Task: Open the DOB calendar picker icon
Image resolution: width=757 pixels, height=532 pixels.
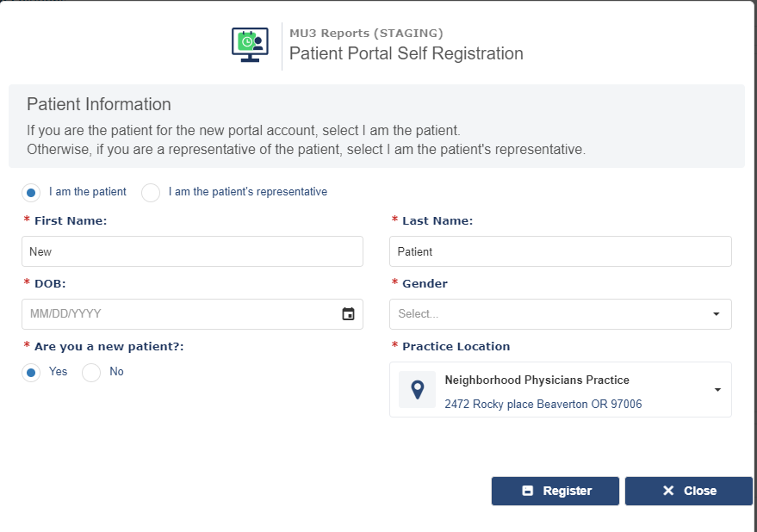Action: point(348,314)
